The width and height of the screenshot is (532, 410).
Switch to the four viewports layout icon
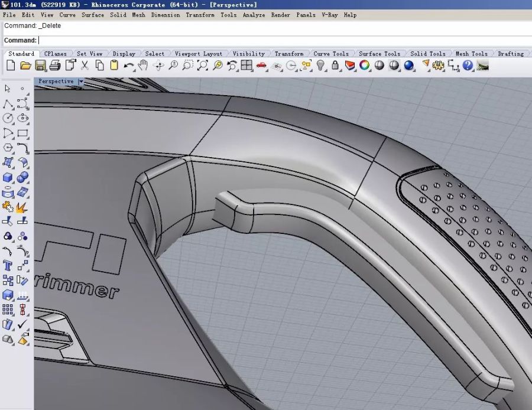246,66
